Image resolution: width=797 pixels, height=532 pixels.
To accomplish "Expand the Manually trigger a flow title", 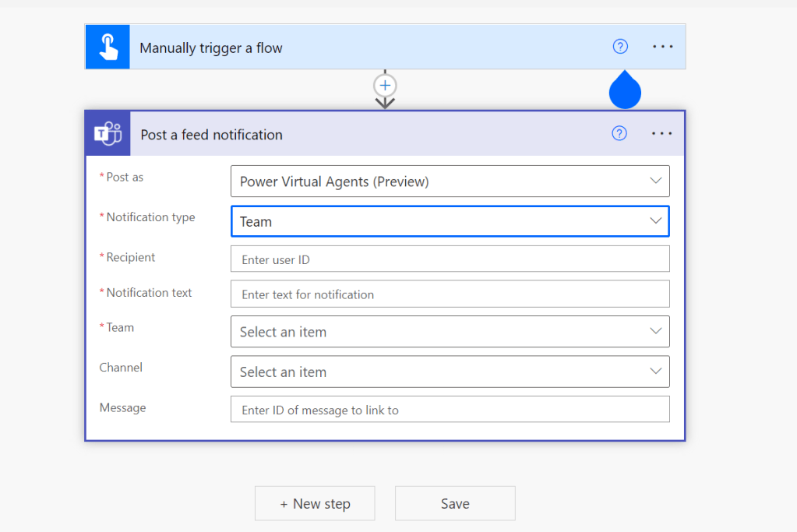I will 211,48.
